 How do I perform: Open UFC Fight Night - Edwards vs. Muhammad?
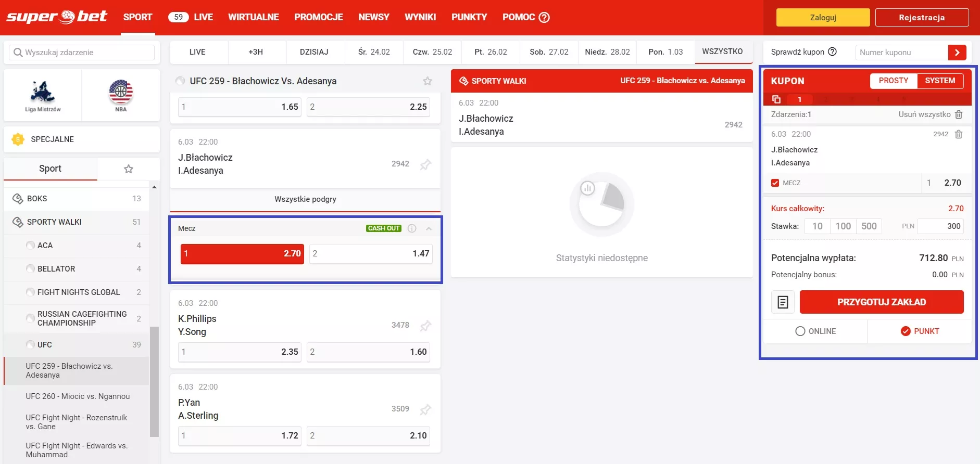(77, 450)
